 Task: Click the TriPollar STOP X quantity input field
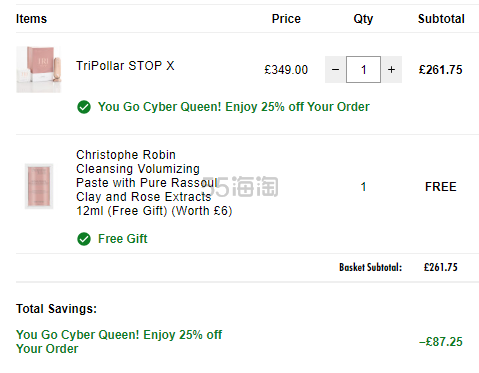click(x=363, y=70)
